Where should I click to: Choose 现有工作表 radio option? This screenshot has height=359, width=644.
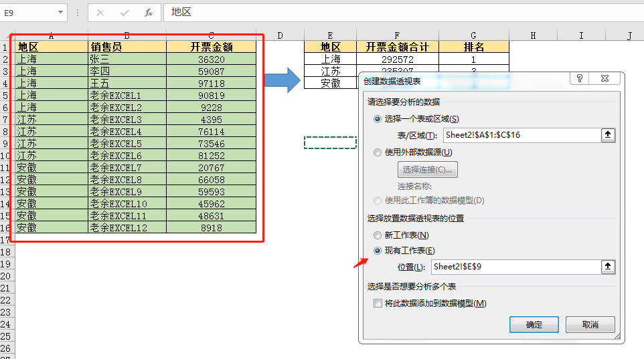click(x=378, y=251)
